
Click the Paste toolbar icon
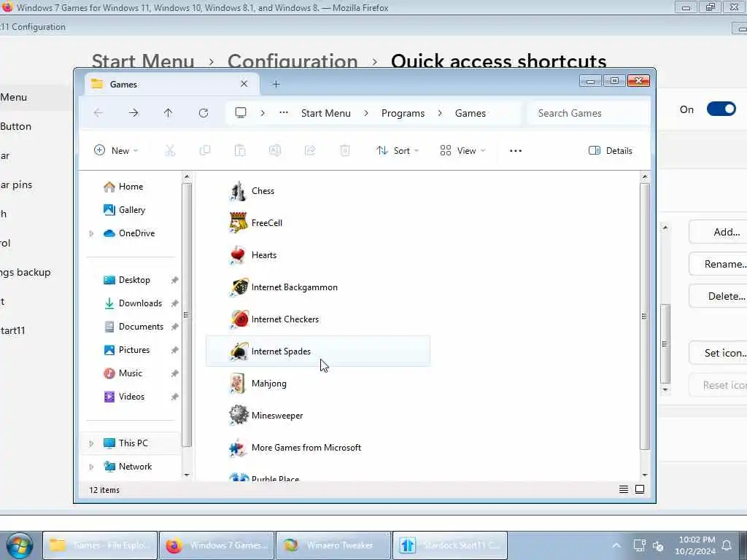[240, 150]
